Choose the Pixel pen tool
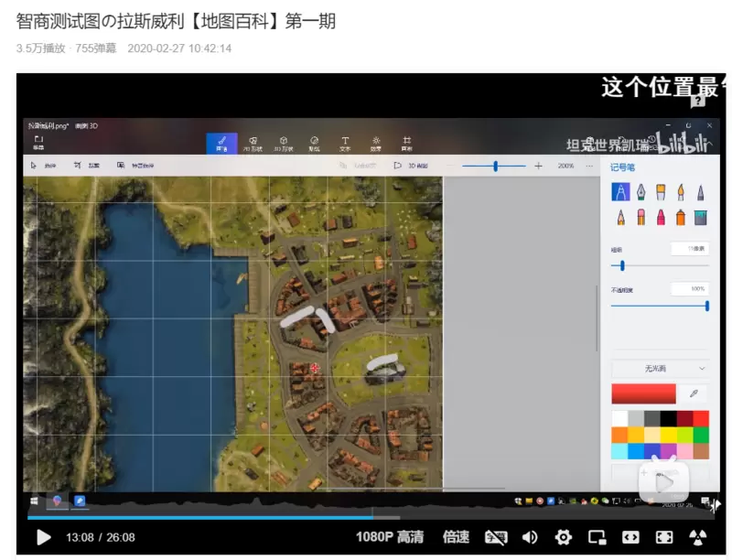Screen dimensions: 732x560 coord(700,192)
